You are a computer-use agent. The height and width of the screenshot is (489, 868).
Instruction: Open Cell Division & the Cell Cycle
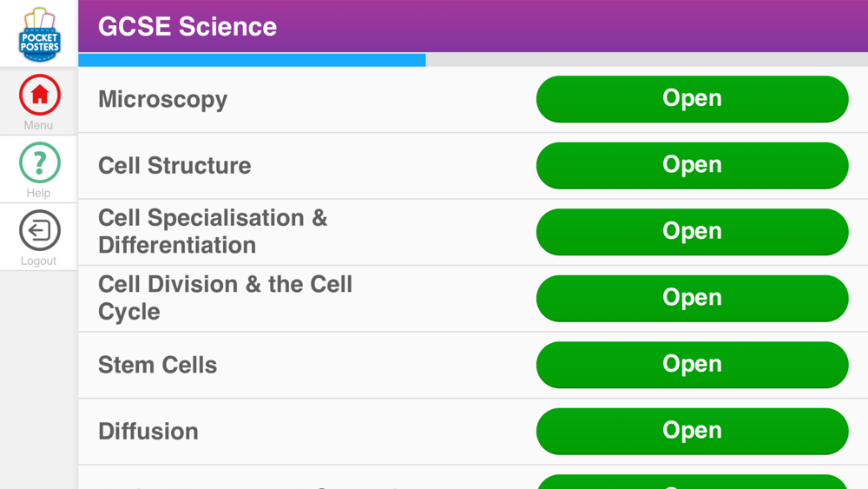click(692, 298)
